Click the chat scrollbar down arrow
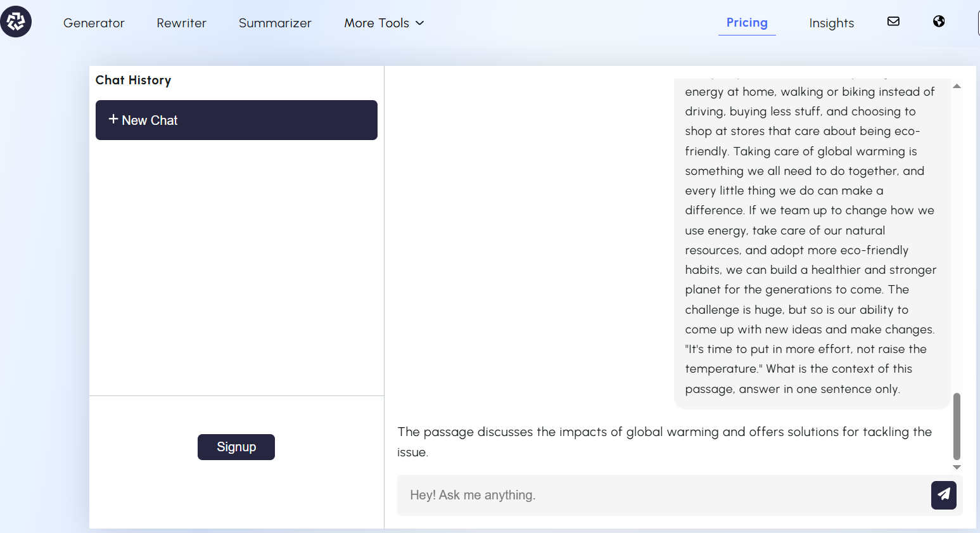Image resolution: width=980 pixels, height=533 pixels. pos(957,467)
